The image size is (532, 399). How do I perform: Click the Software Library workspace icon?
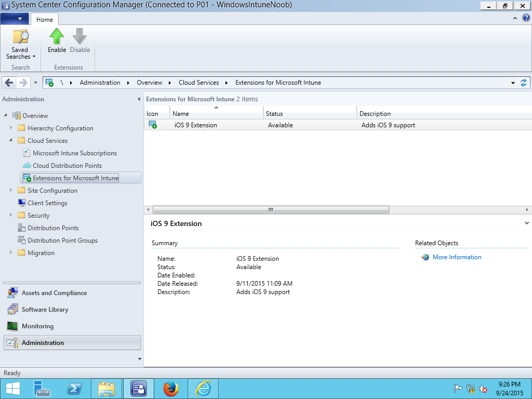(12, 310)
